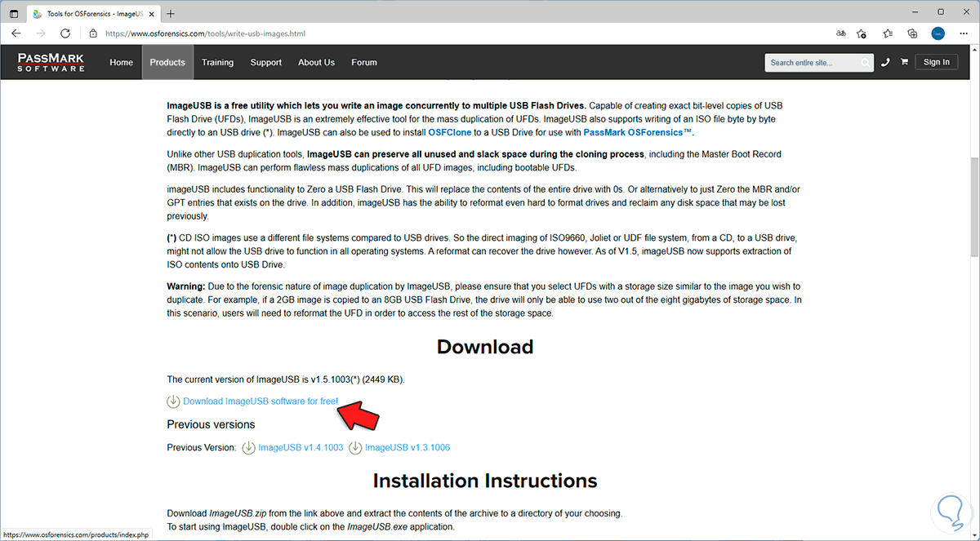Open the About Us menu item
Viewport: 980px width, 541px height.
[x=316, y=62]
